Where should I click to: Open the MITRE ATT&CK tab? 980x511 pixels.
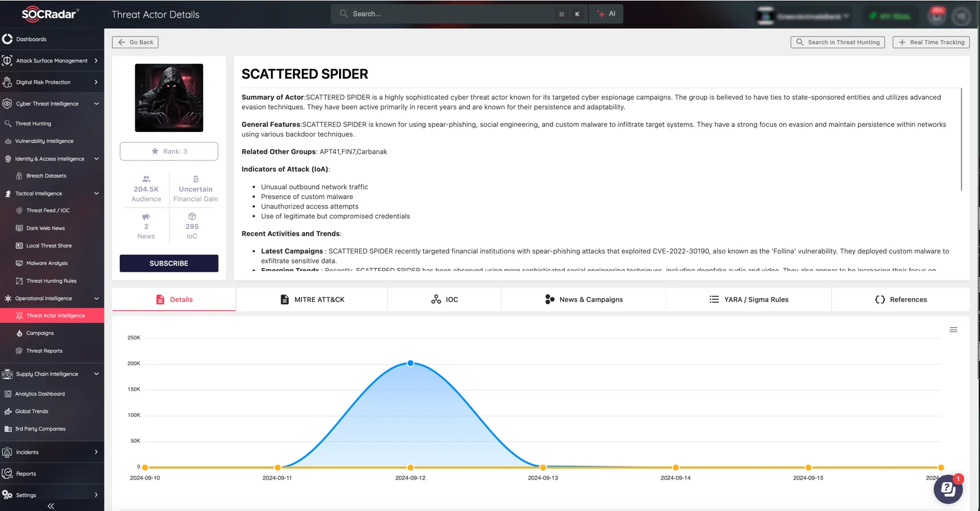click(312, 299)
